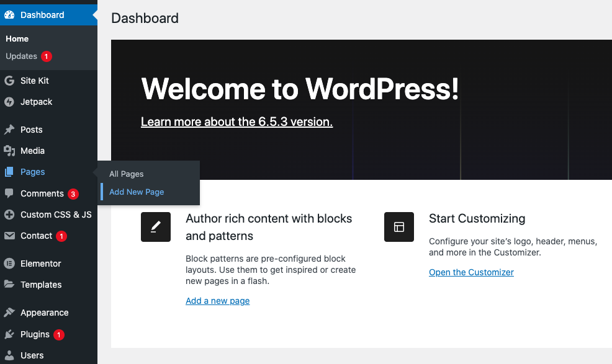The height and width of the screenshot is (364, 612).
Task: Open the Templates menu label
Action: [41, 285]
